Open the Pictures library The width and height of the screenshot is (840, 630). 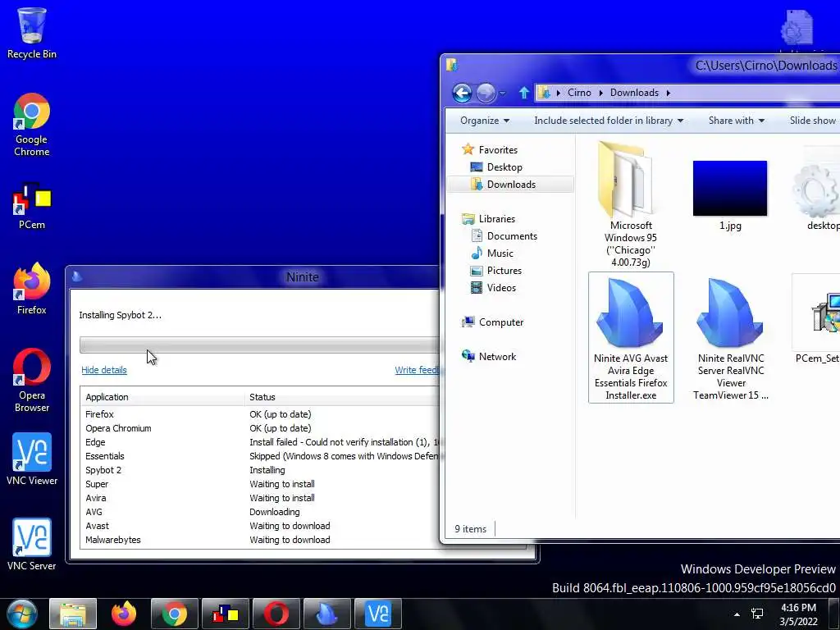coord(496,271)
